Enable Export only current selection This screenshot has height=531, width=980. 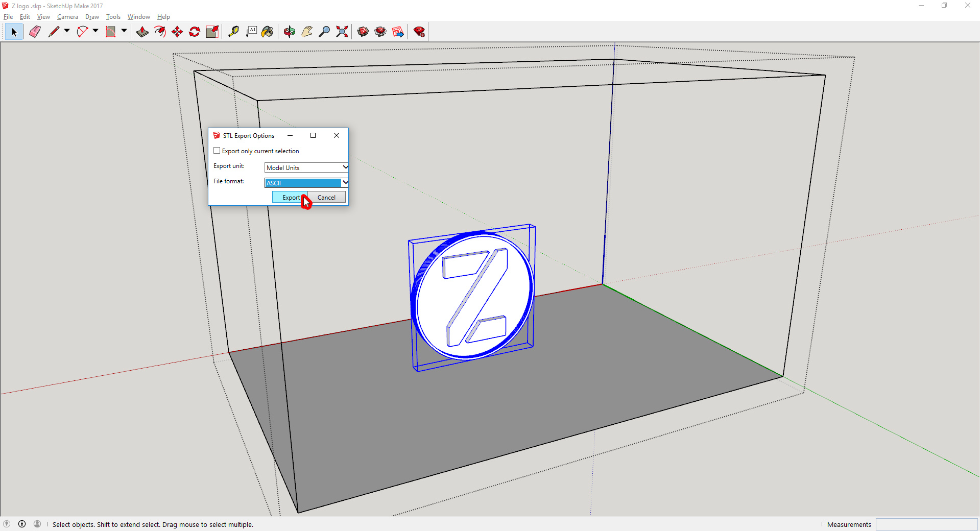[217, 151]
